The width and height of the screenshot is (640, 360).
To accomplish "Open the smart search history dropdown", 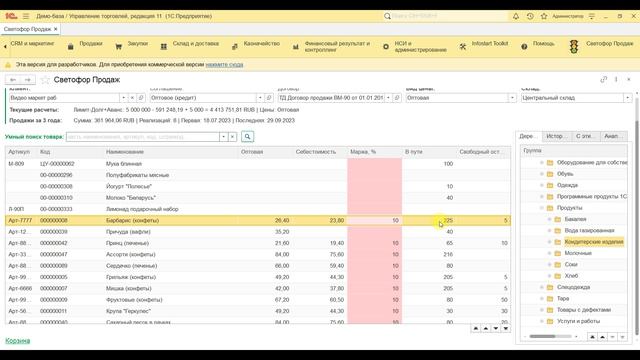I will click(224, 137).
